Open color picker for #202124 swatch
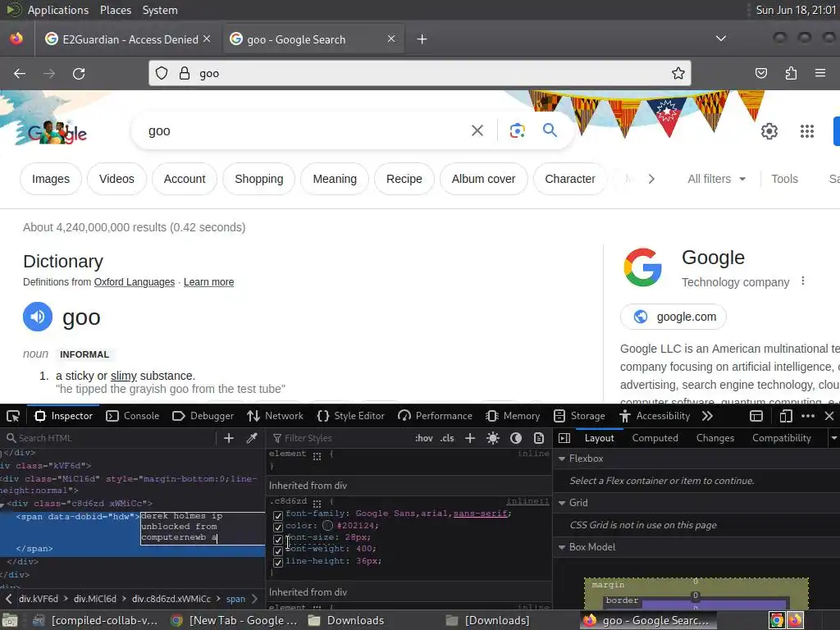 [x=328, y=526]
